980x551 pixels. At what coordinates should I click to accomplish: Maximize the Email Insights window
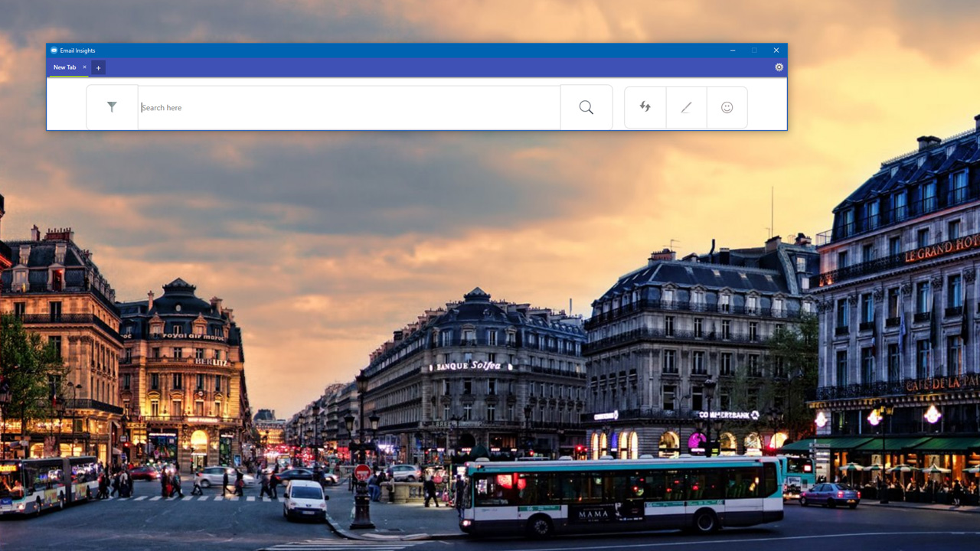(754, 50)
